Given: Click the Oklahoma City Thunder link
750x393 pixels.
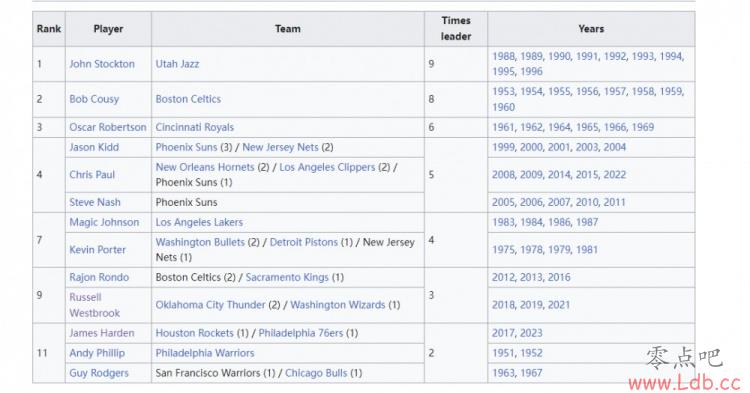Looking at the screenshot, I should coord(210,305).
